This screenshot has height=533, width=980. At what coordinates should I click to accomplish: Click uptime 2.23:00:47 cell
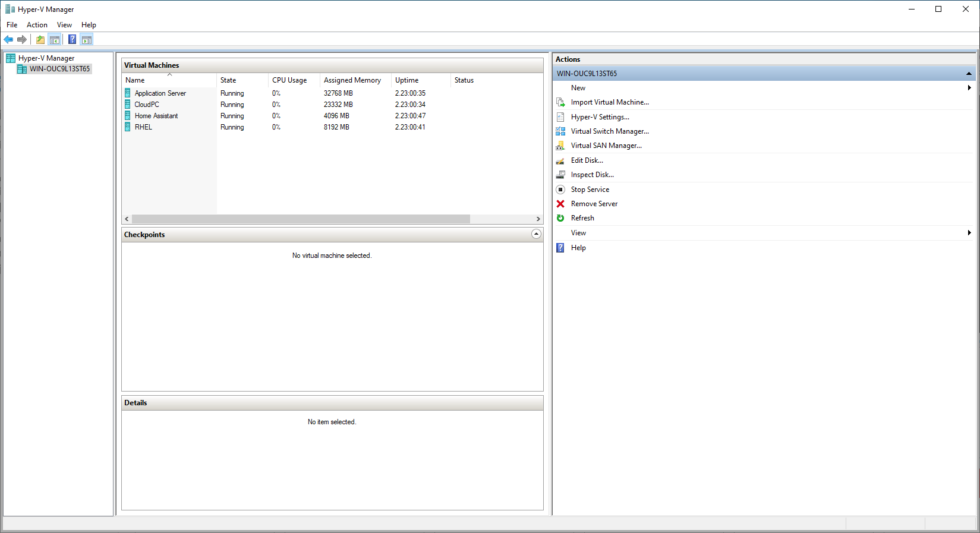coord(410,116)
